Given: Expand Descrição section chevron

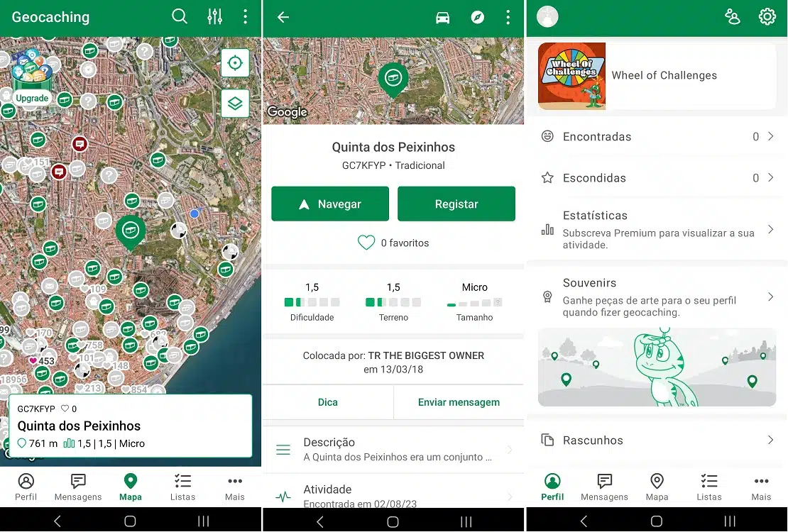Looking at the screenshot, I should 510,450.
